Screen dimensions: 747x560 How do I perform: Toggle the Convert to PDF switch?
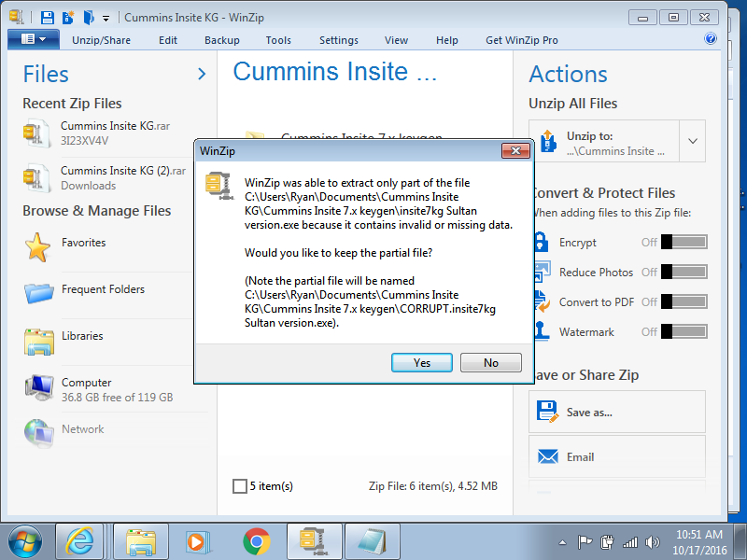pos(684,301)
